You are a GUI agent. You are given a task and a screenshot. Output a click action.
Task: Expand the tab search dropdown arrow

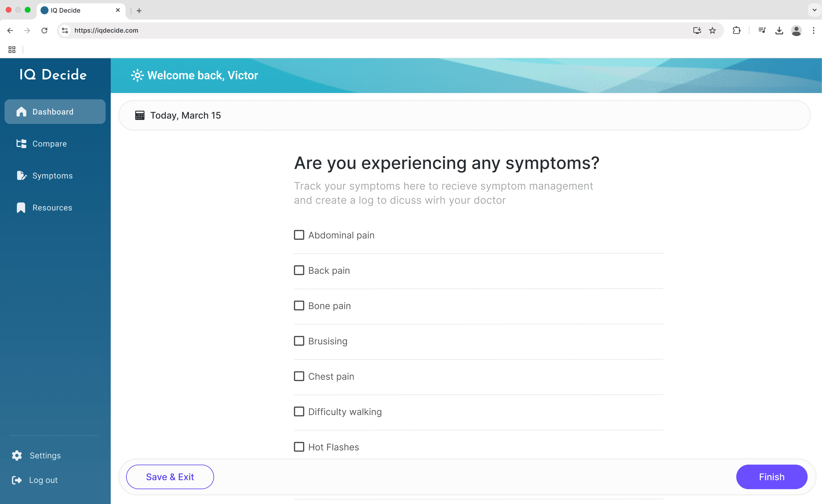coord(814,10)
